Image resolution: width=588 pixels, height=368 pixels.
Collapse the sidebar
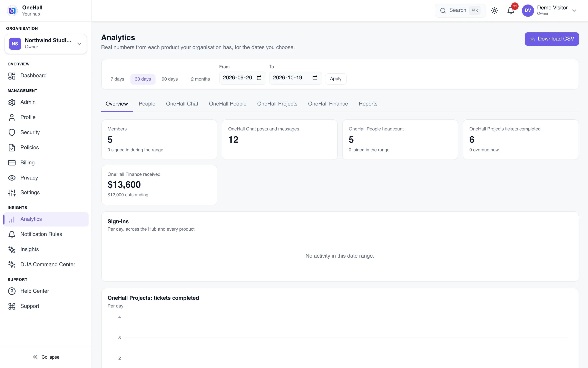pyautogui.click(x=46, y=357)
